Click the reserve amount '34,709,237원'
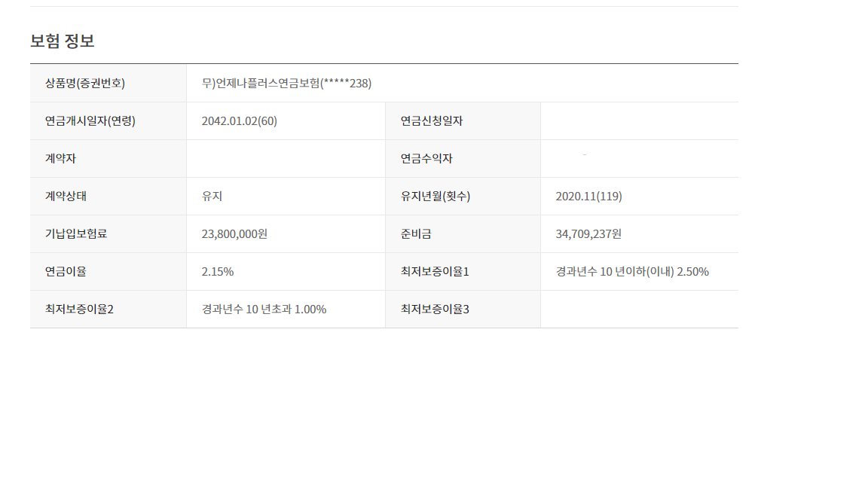The width and height of the screenshot is (868, 488). coord(588,233)
